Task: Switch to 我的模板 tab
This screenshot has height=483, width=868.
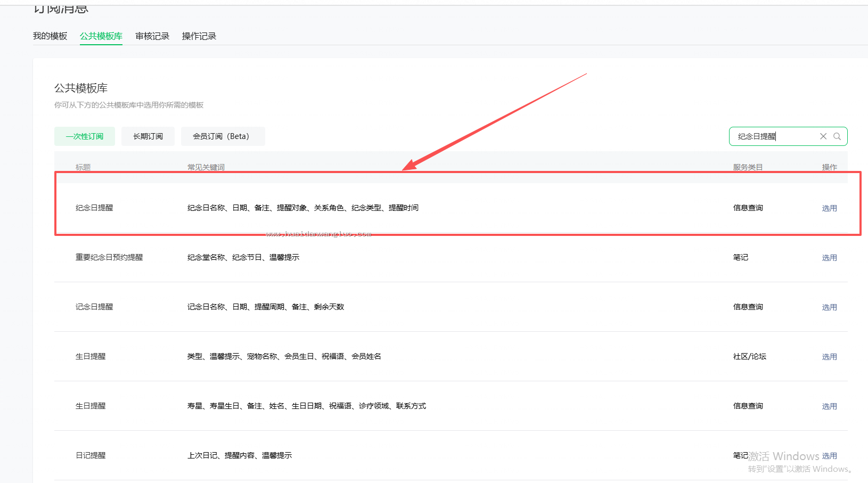Action: (x=50, y=36)
